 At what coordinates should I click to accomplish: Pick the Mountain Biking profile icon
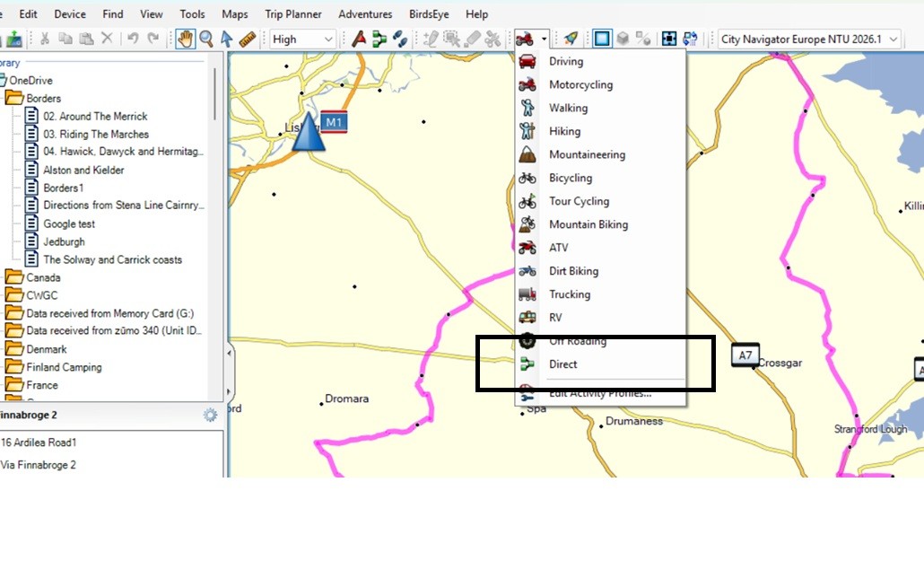pos(527,224)
